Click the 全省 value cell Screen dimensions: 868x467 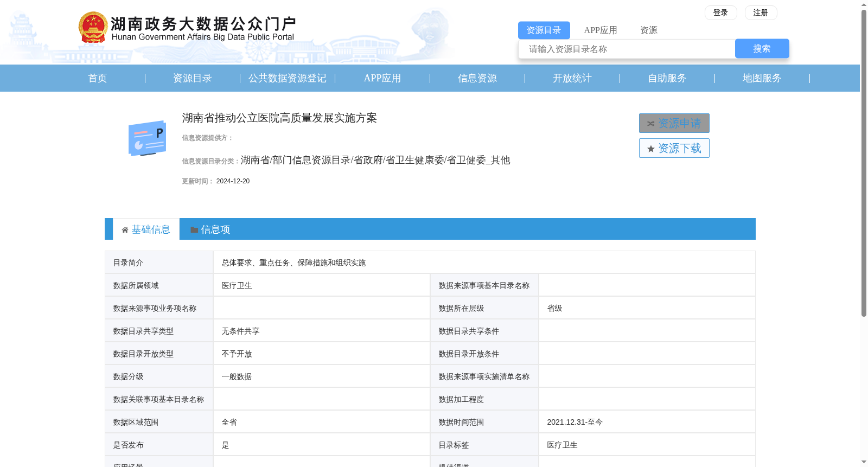(x=322, y=422)
